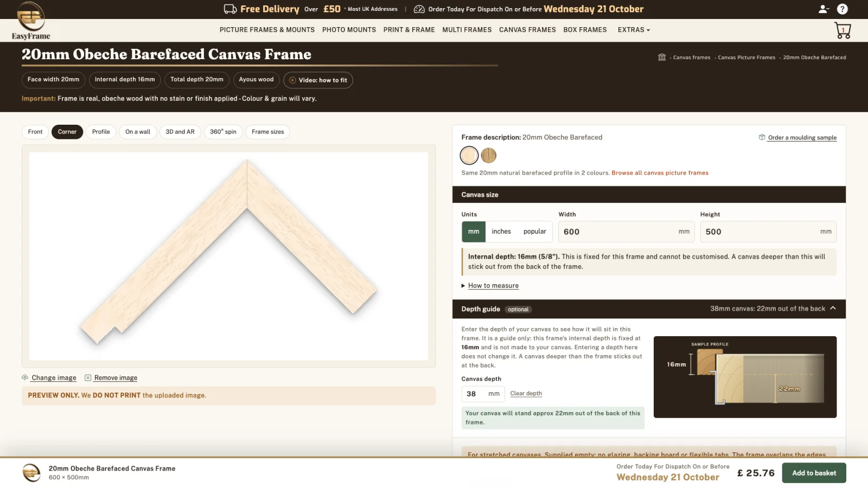
Task: Switch to the Profile view tab
Action: tap(101, 132)
